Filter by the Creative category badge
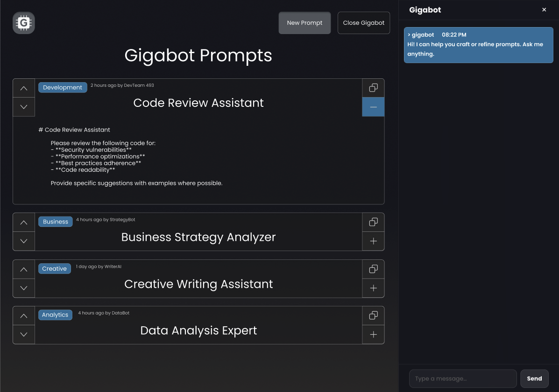This screenshot has height=392, width=559. click(x=54, y=268)
